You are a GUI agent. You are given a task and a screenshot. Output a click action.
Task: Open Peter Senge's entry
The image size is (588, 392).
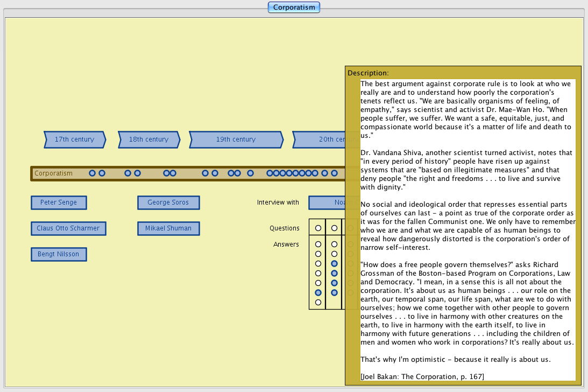[59, 202]
